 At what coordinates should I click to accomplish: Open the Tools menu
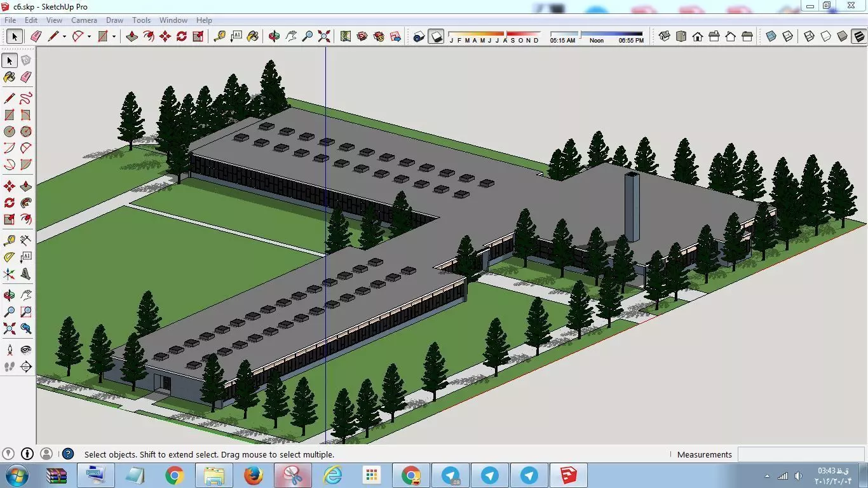[x=141, y=20]
